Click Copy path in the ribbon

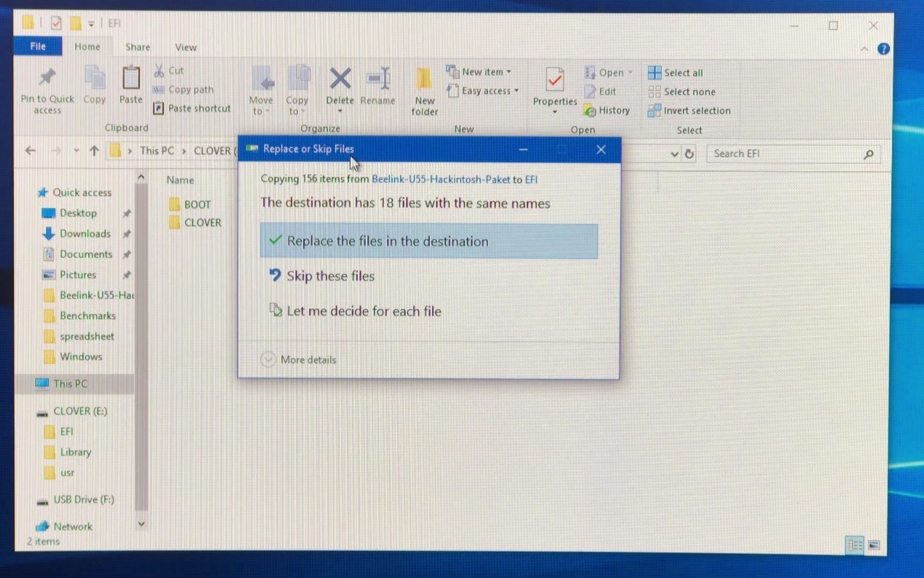pyautogui.click(x=183, y=90)
